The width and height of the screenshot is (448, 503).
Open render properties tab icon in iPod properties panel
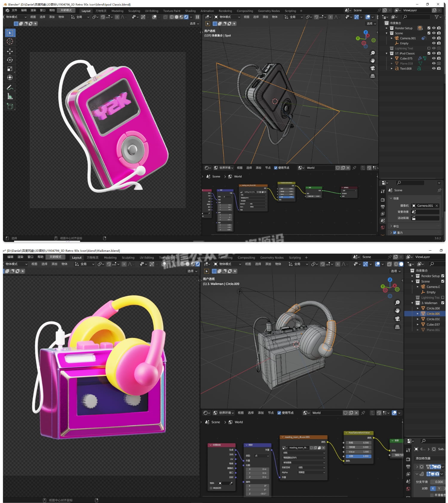click(383, 200)
